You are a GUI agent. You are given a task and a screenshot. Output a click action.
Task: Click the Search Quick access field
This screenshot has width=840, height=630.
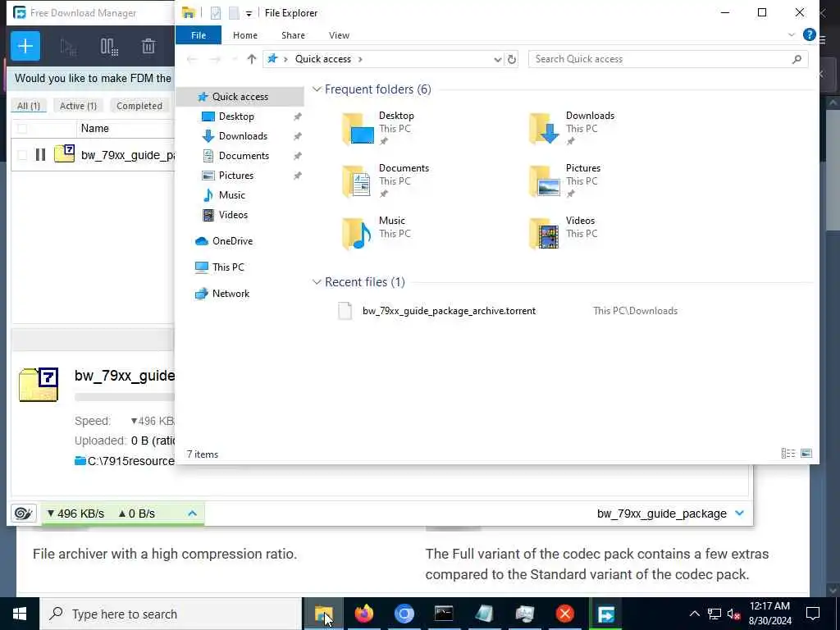[x=668, y=59]
